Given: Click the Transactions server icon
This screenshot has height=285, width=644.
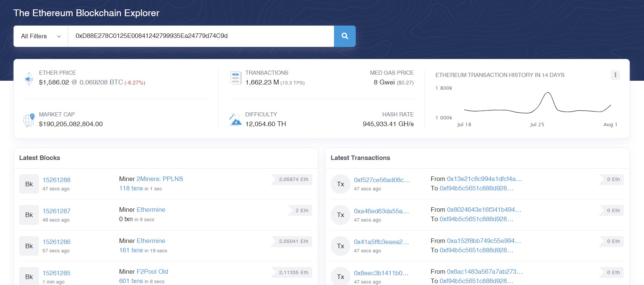Looking at the screenshot, I should click(x=235, y=78).
